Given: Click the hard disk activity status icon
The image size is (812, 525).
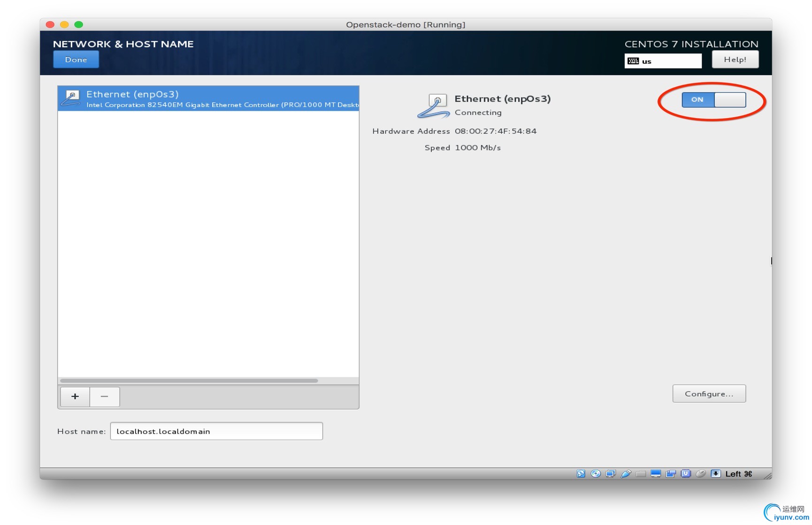Looking at the screenshot, I should pos(581,474).
